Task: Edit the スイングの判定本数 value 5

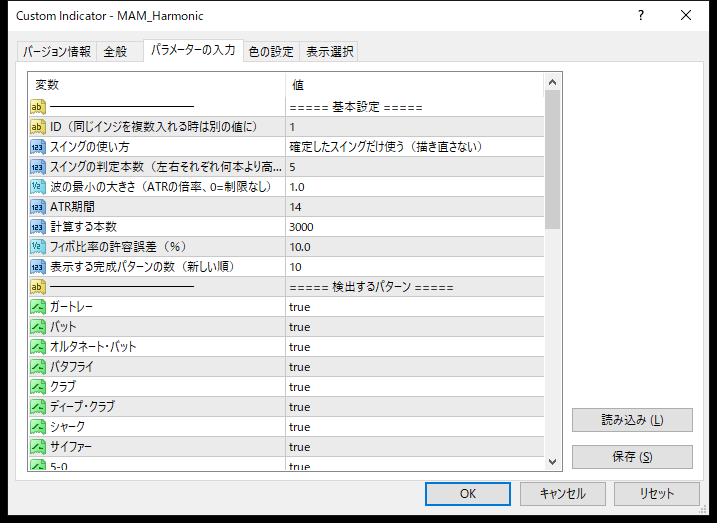Action: pyautogui.click(x=414, y=167)
